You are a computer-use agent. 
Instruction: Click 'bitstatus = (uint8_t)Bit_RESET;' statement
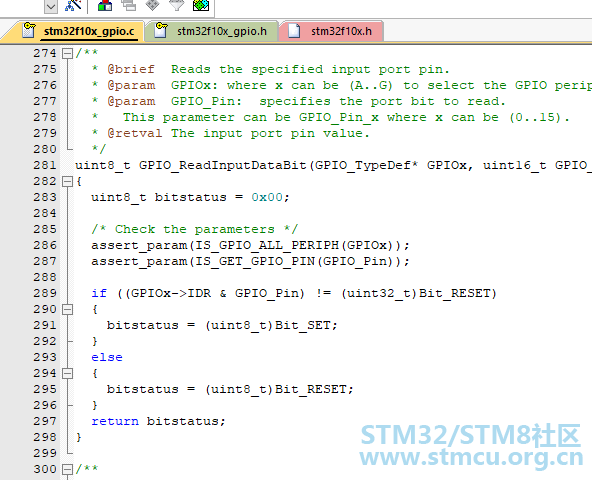[230, 389]
